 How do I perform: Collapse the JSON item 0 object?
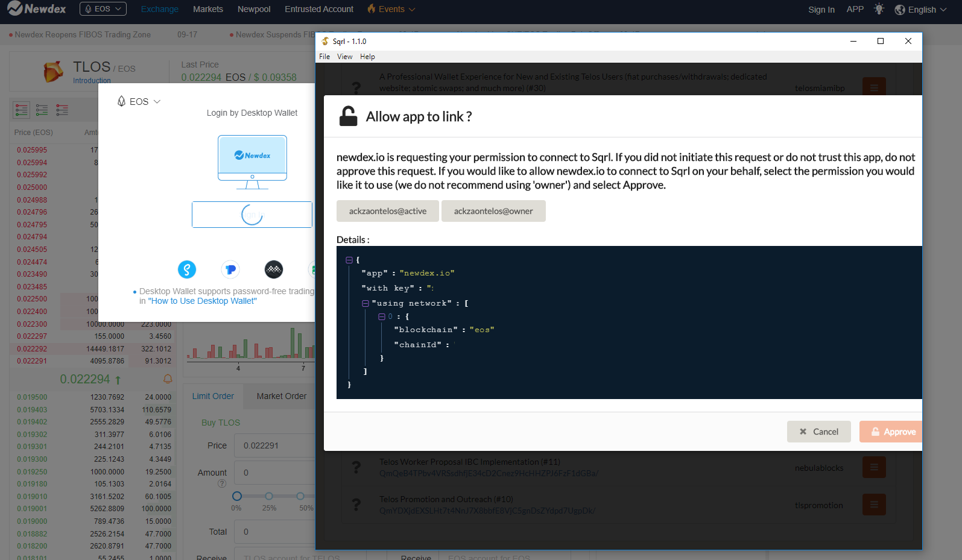pos(382,316)
